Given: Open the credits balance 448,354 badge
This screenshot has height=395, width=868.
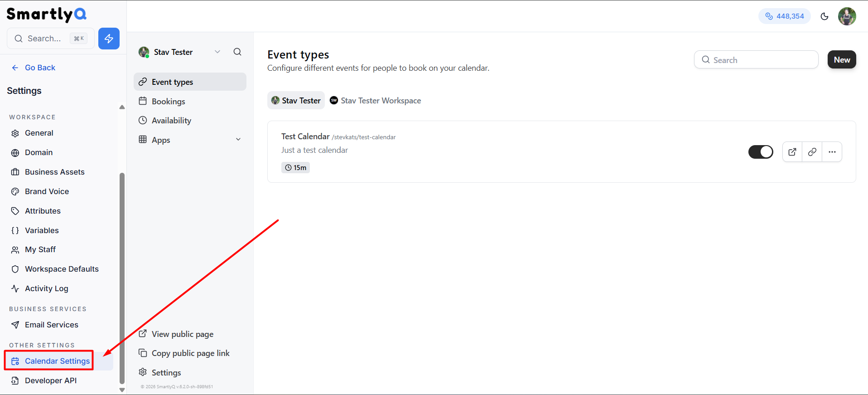Looking at the screenshot, I should click(785, 16).
